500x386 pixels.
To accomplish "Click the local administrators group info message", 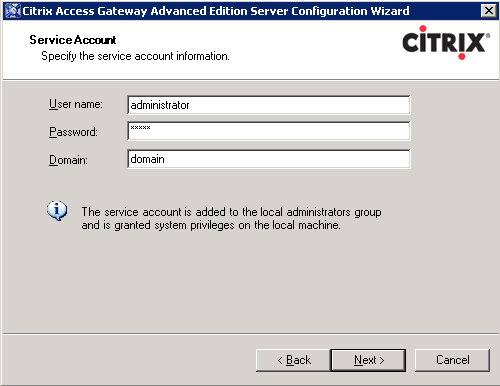I will (231, 218).
